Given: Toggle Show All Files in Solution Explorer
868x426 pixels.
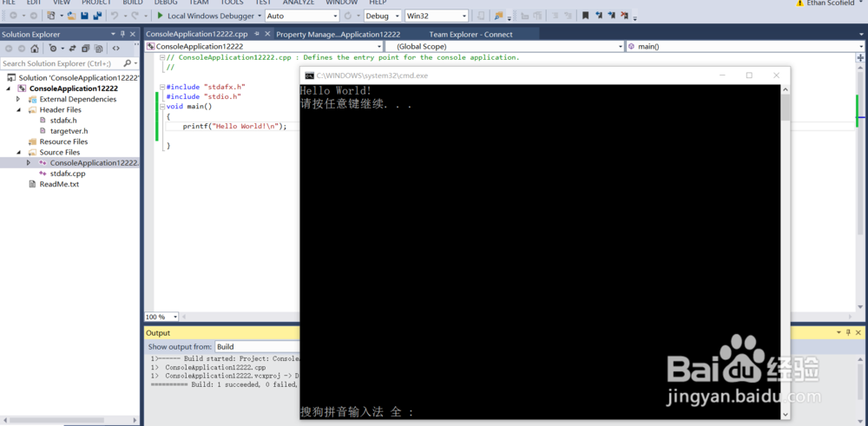Looking at the screenshot, I should pos(99,49).
